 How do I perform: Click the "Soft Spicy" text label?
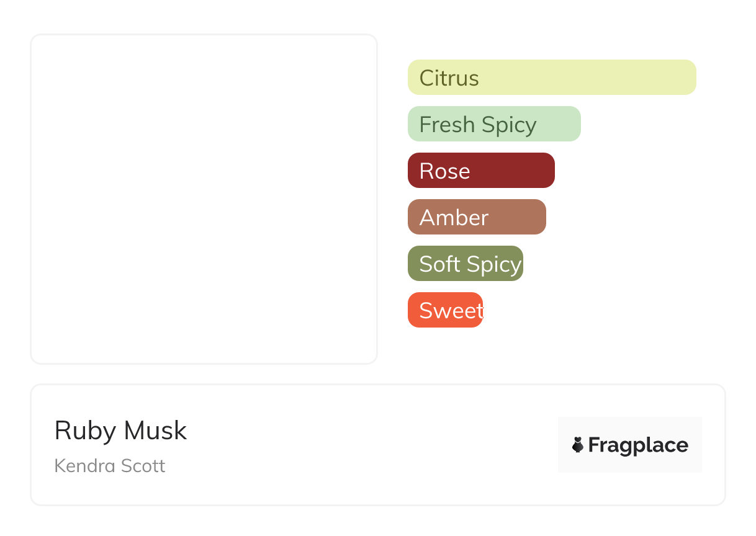click(x=470, y=264)
